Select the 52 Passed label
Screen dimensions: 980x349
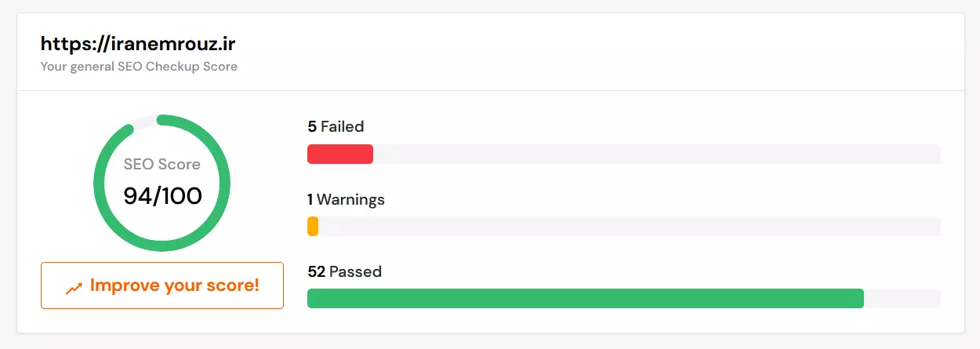click(345, 272)
